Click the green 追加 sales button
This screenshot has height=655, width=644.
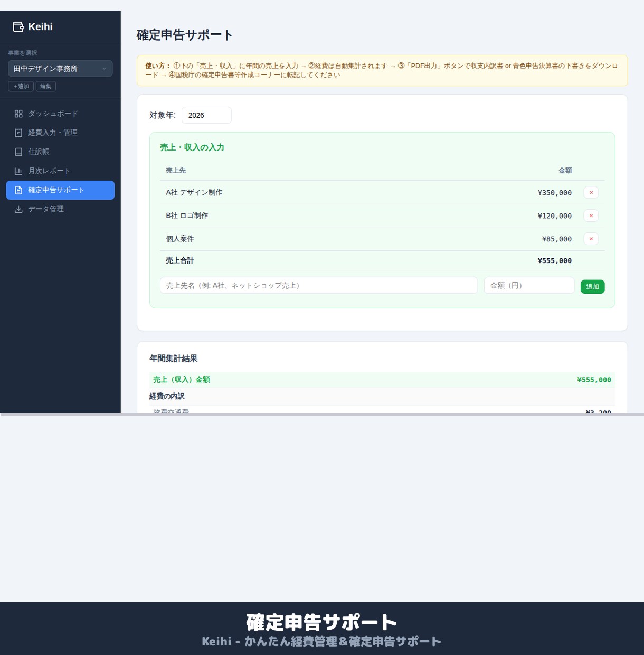coord(592,286)
